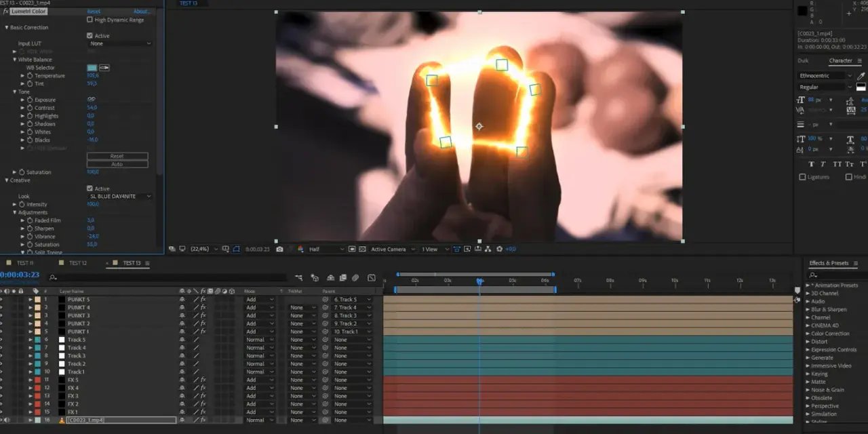Screen dimensions: 868x434
Task: Enable High Dynamic Range checkbox
Action: (90, 20)
